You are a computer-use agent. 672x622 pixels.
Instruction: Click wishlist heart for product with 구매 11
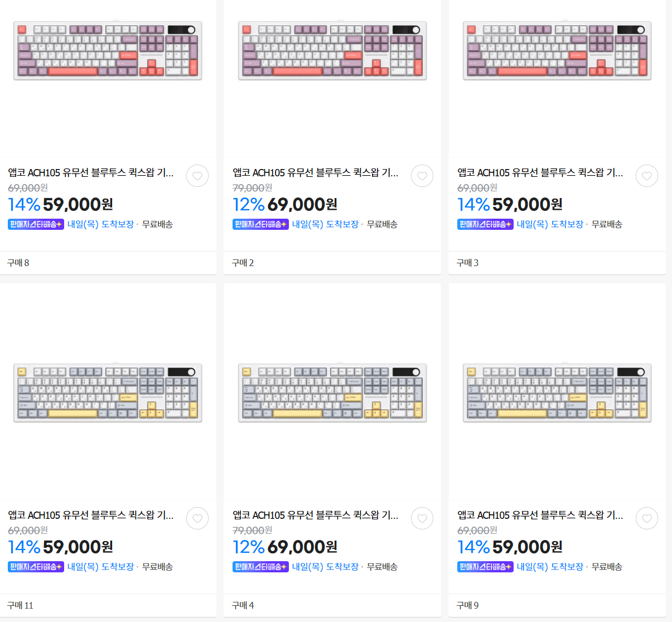tap(197, 518)
